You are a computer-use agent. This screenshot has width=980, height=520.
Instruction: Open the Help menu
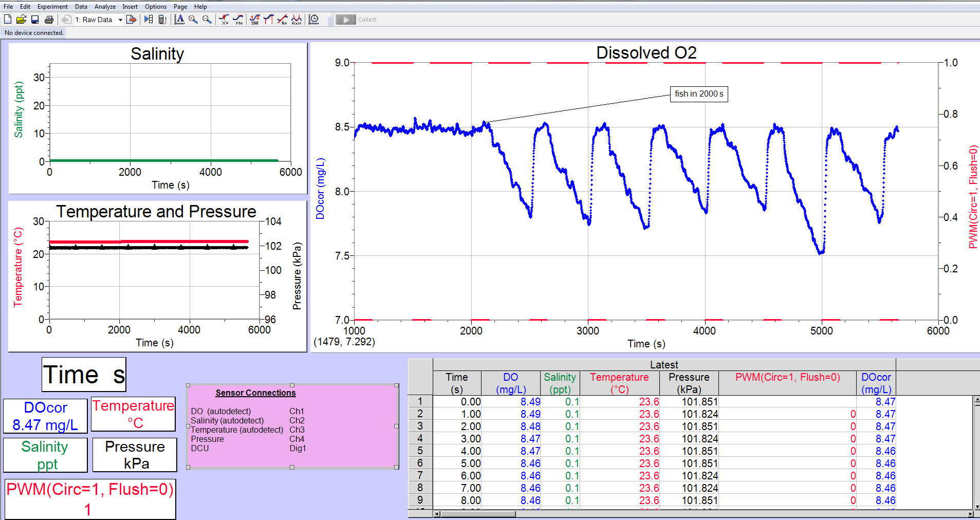click(x=200, y=7)
